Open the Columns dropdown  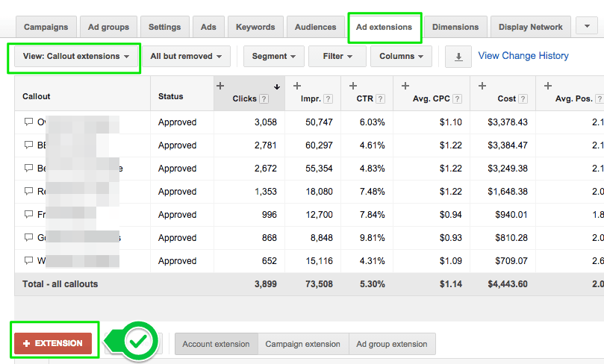point(401,57)
